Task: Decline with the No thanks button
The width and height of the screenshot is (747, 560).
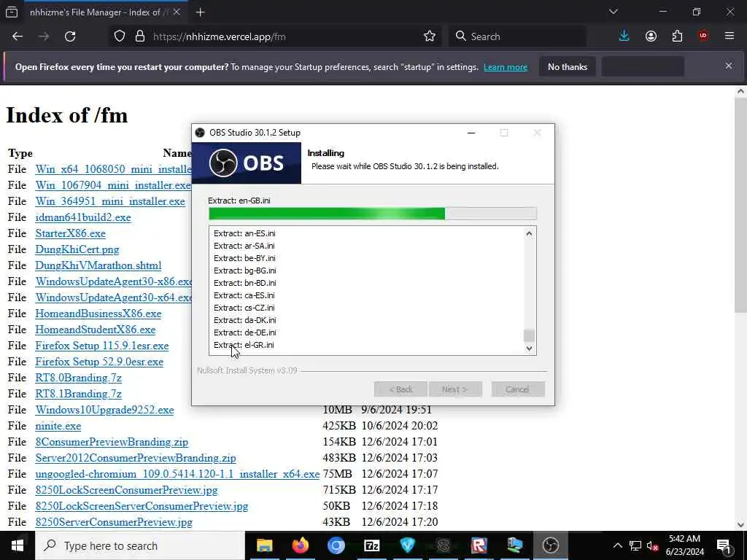Action: tap(568, 66)
